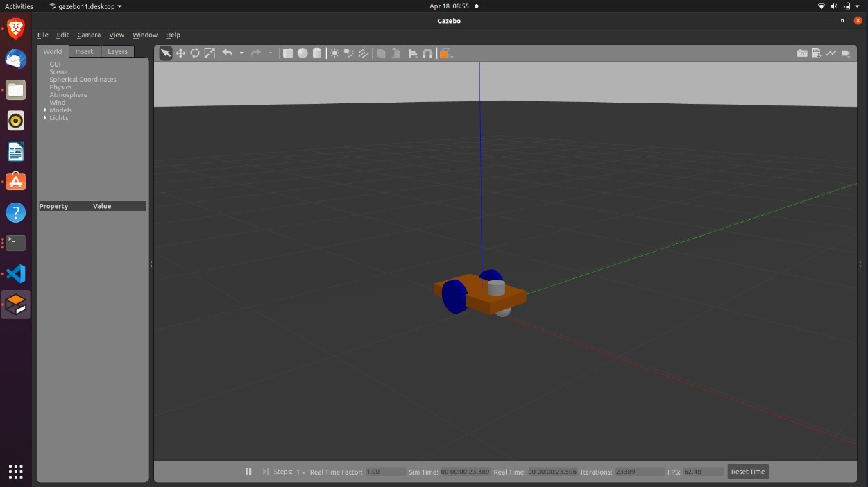Click the video record camera icon
868x487 pixels.
(846, 53)
